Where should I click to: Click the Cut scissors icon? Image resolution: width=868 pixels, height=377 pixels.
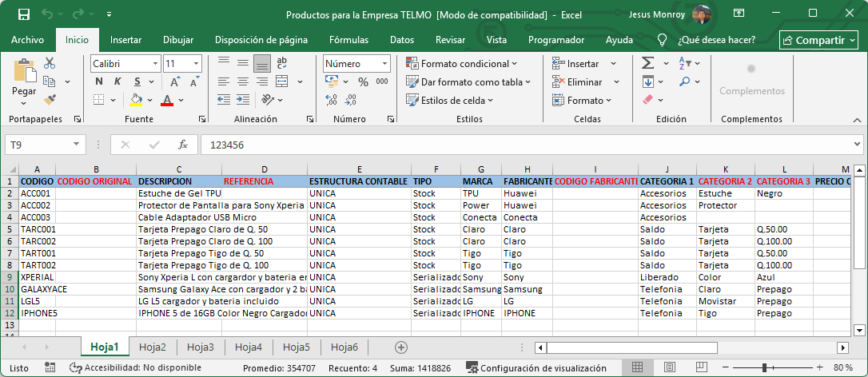50,63
